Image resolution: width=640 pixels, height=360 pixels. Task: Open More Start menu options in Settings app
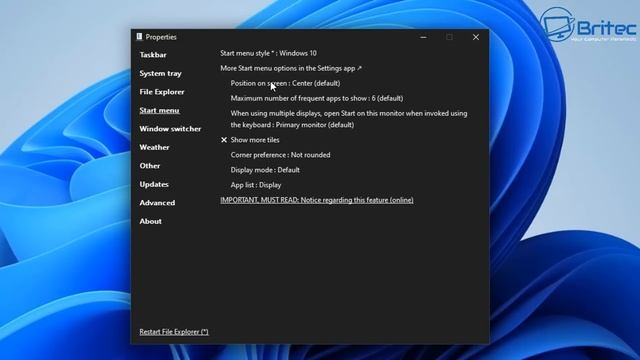291,68
